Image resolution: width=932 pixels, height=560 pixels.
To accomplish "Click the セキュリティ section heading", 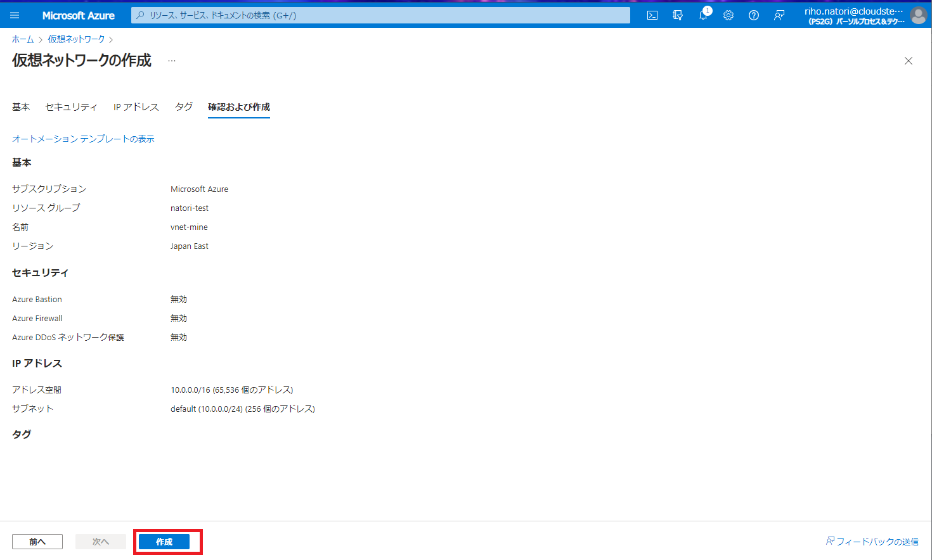I will [x=40, y=272].
